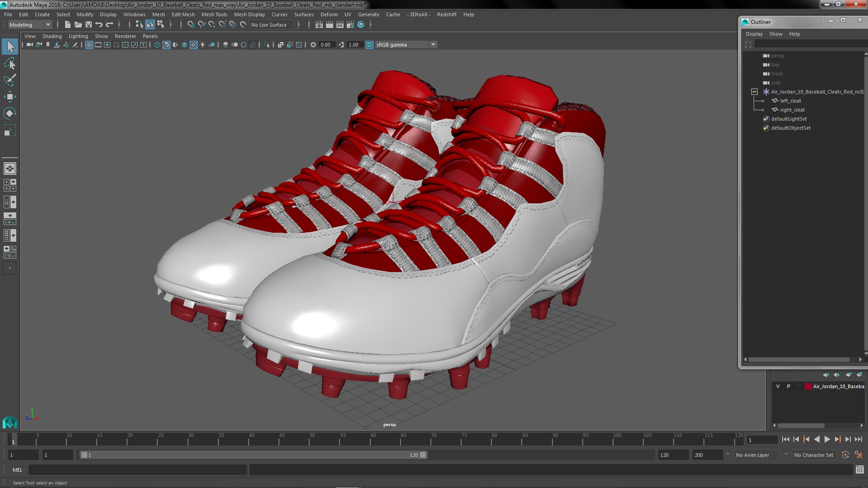The image size is (868, 488).
Task: Click the red layer color swatch
Action: (808, 386)
